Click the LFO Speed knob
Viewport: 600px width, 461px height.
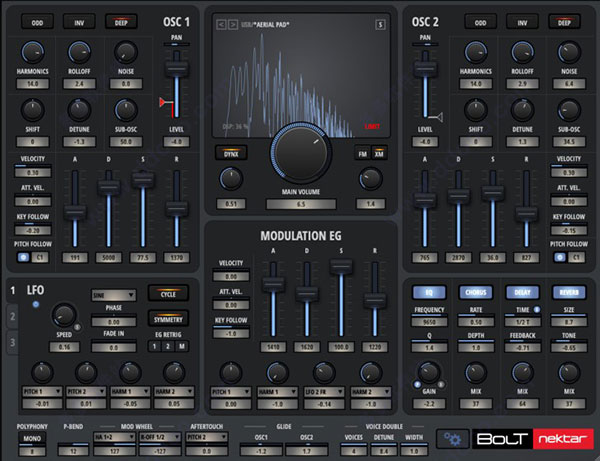pos(64,315)
